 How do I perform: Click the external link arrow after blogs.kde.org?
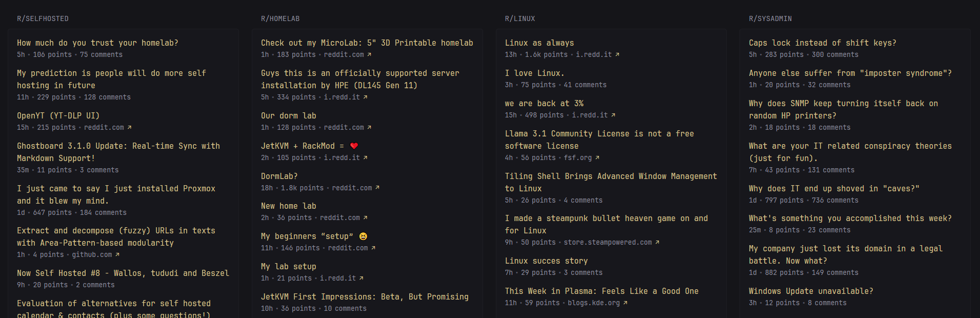[626, 303]
